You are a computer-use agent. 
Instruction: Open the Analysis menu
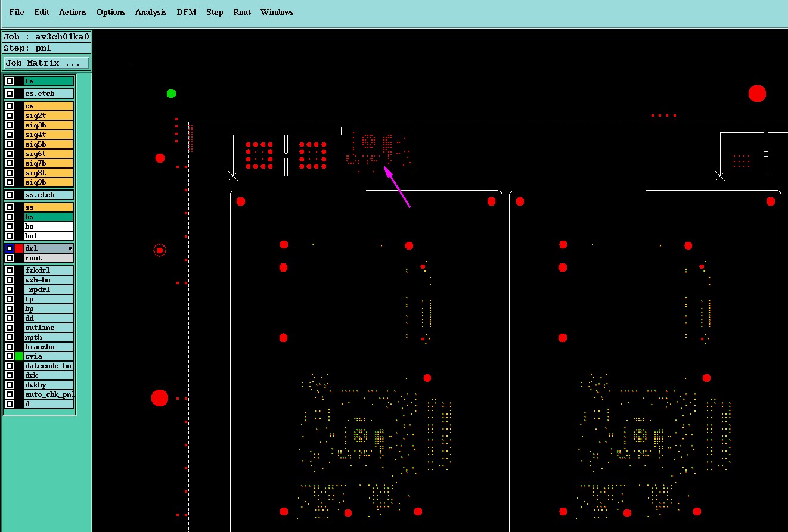[x=151, y=12]
